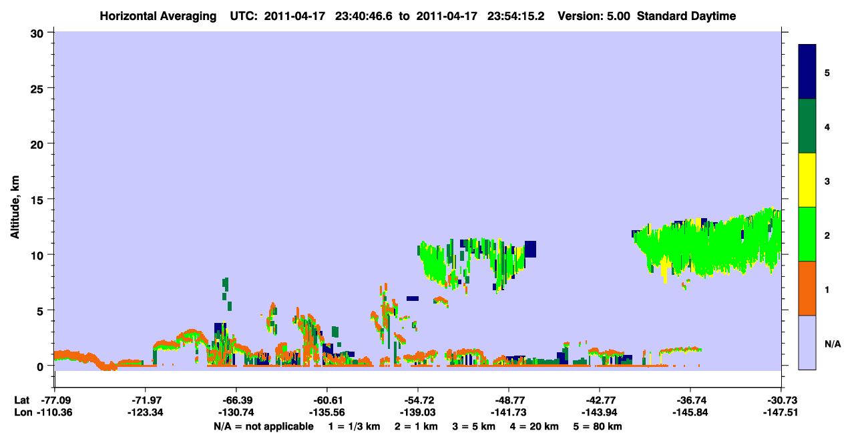Click the latitude value -30.73
Viewport: 868px width, 445px height.
pyautogui.click(x=781, y=400)
